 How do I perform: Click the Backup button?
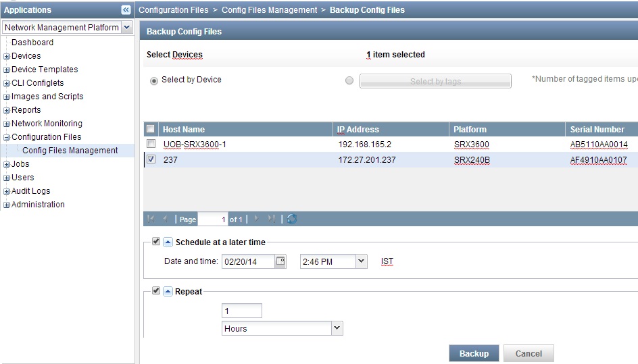474,353
